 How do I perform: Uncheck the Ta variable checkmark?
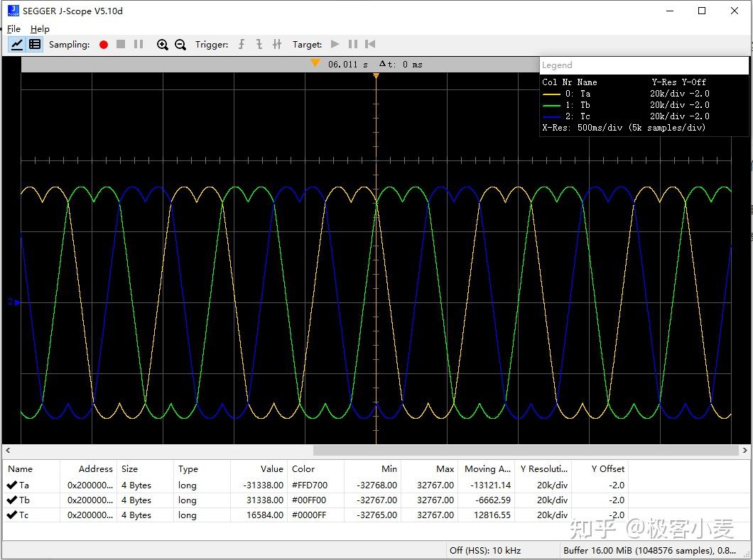pos(12,485)
